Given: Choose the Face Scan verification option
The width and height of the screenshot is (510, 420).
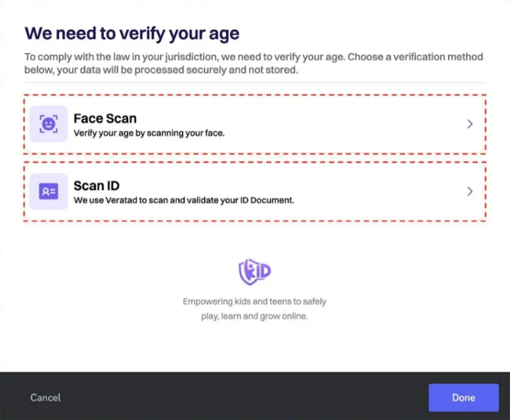Looking at the screenshot, I should (255, 124).
